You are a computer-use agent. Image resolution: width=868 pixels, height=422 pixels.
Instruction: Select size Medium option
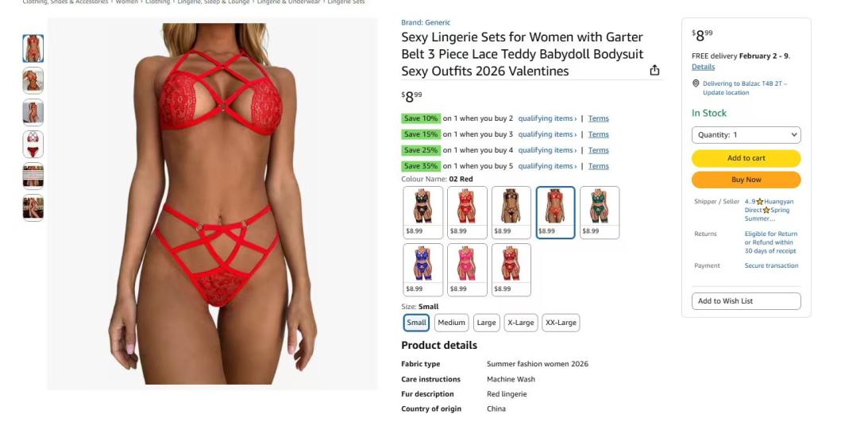(x=451, y=323)
